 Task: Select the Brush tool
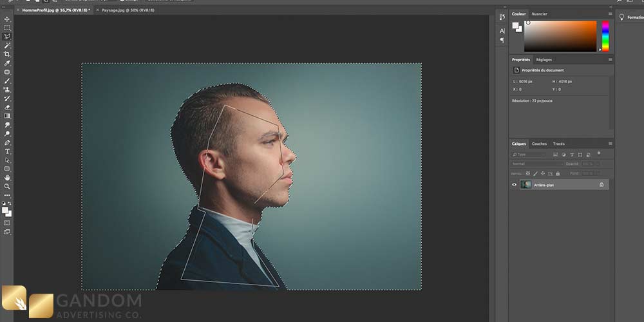[x=7, y=81]
